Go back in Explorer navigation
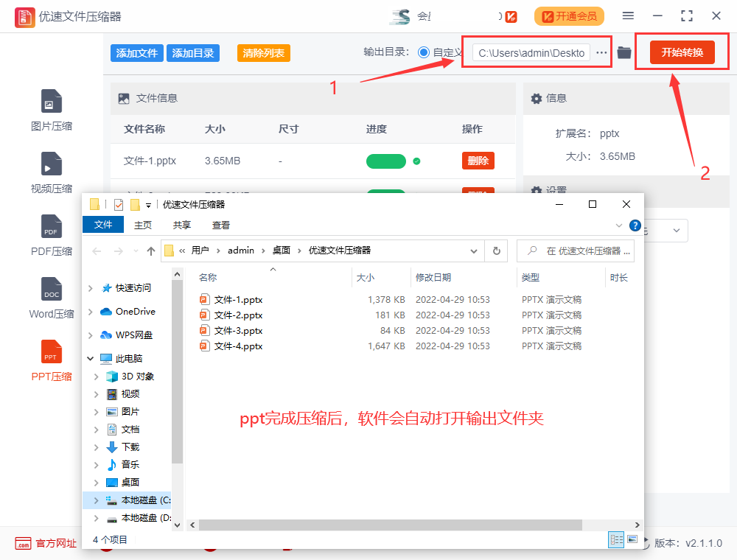Screen dimensions: 737x560 [97, 251]
